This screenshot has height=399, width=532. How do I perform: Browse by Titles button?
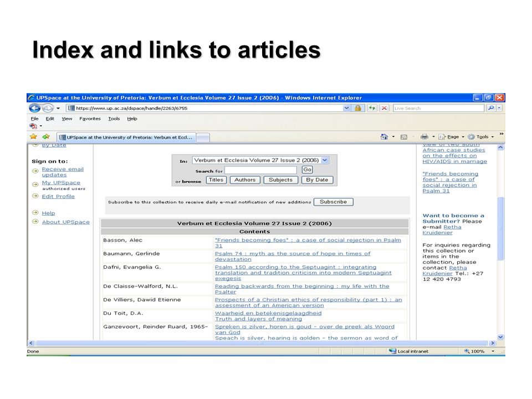pos(216,180)
